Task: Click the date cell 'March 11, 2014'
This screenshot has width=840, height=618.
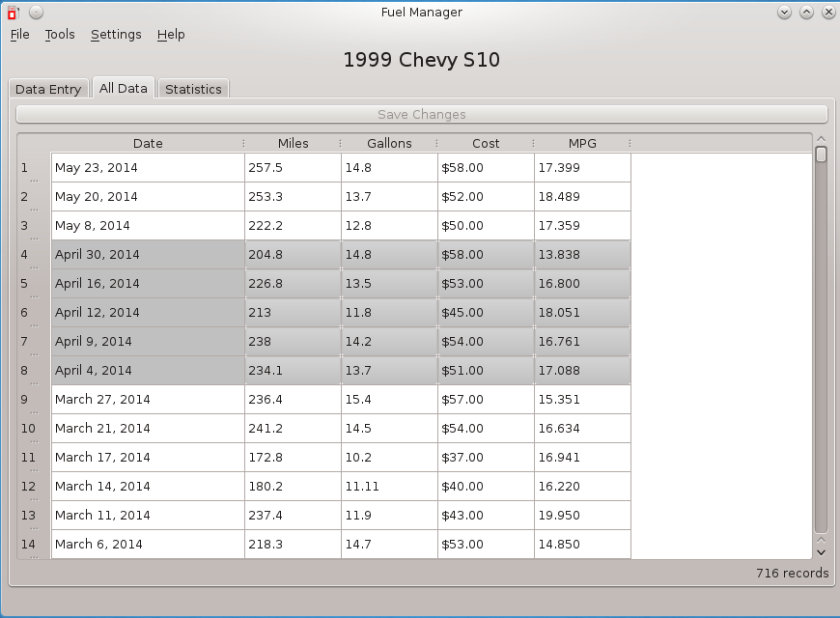Action: coord(148,515)
